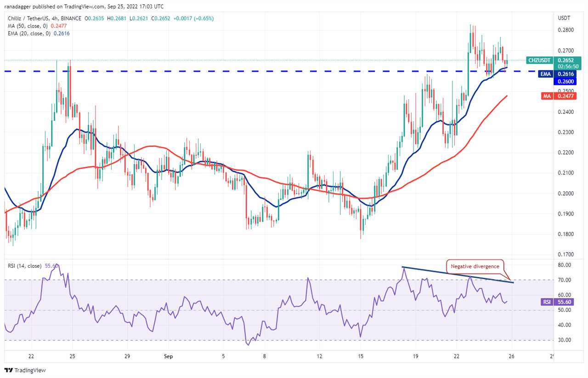Click the USDT currency label on price axis
This screenshot has width=588, height=378.
(564, 18)
